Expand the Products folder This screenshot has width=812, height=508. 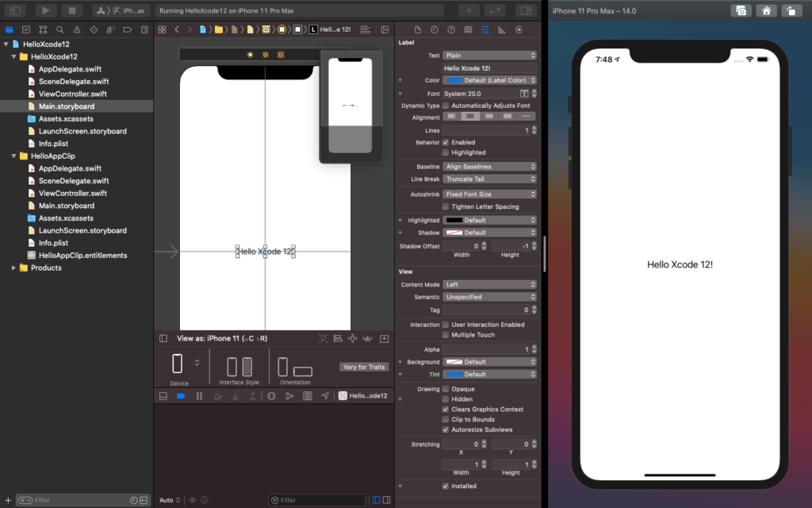point(12,267)
